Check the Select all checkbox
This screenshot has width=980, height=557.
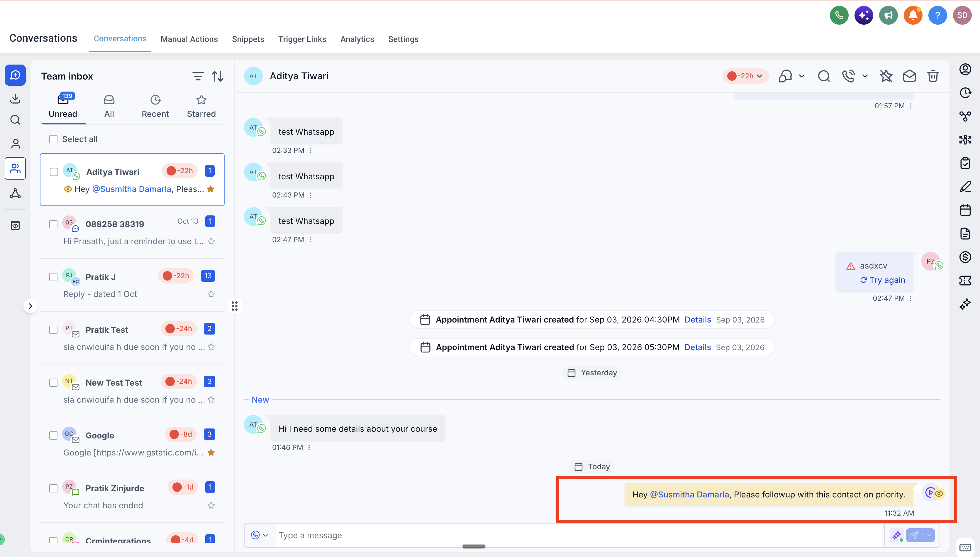[x=53, y=139]
